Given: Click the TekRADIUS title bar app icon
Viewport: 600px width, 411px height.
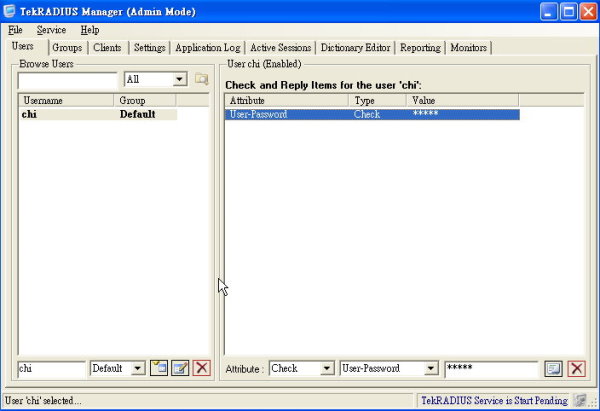Looking at the screenshot, I should coord(9,11).
